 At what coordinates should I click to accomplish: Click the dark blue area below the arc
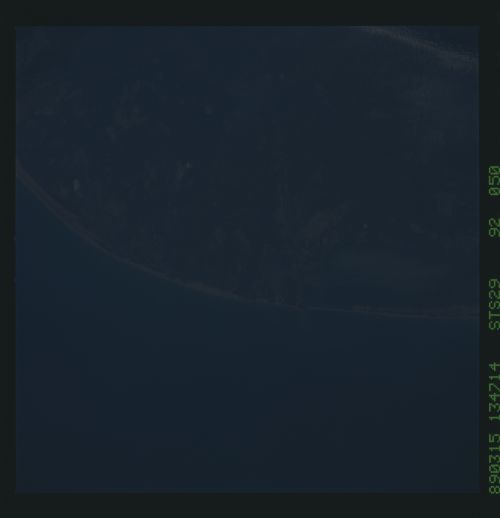coord(233,400)
